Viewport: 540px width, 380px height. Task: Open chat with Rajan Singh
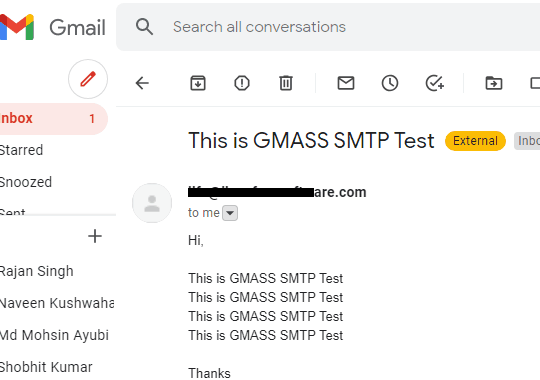[x=37, y=271]
